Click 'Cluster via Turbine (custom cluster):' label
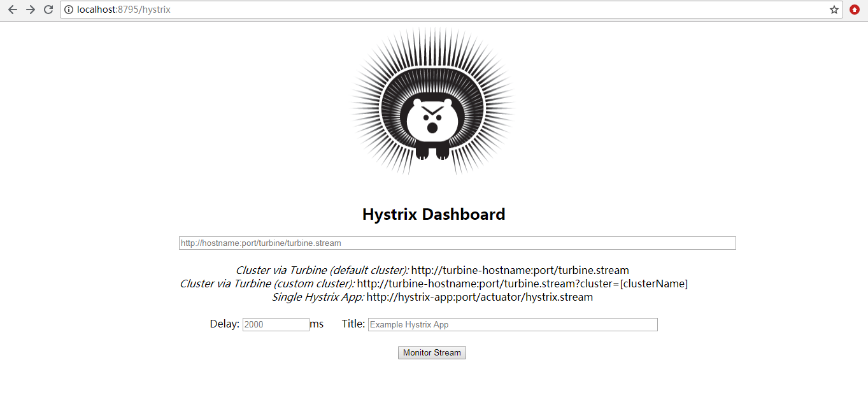This screenshot has width=868, height=395. [x=267, y=284]
